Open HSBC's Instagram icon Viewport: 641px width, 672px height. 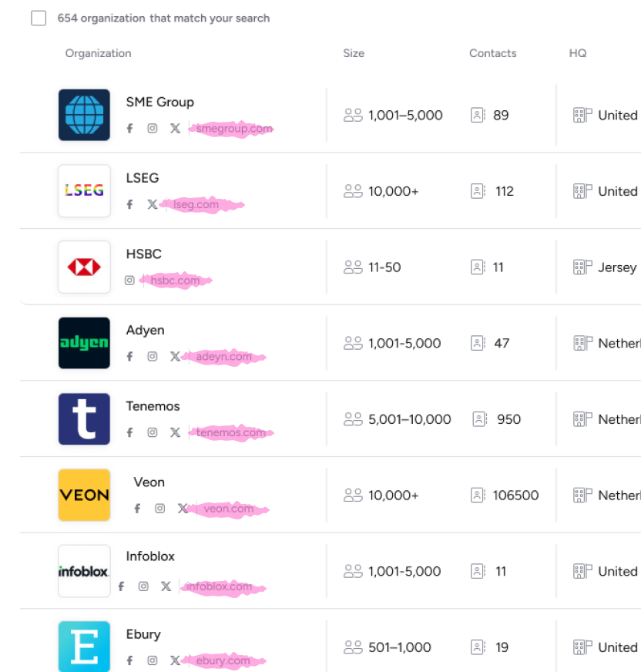[x=129, y=281]
